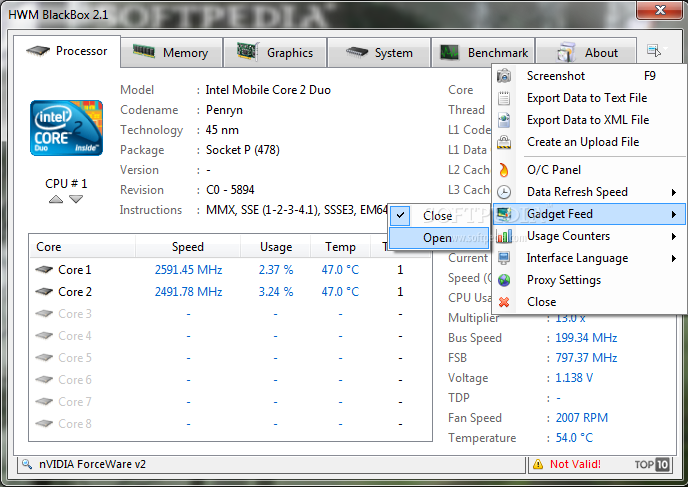Select the Core 2 speed 2491.78 MHz
688x487 pixels.
point(188,292)
